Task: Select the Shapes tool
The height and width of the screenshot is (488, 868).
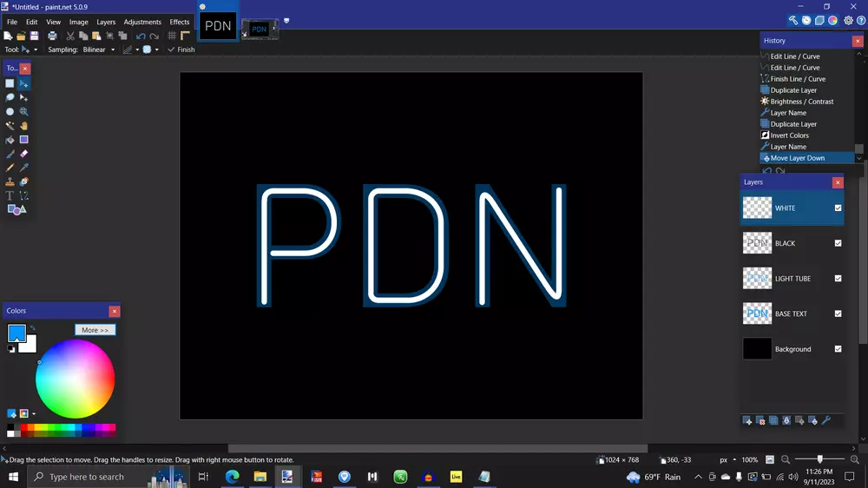Action: coord(16,209)
